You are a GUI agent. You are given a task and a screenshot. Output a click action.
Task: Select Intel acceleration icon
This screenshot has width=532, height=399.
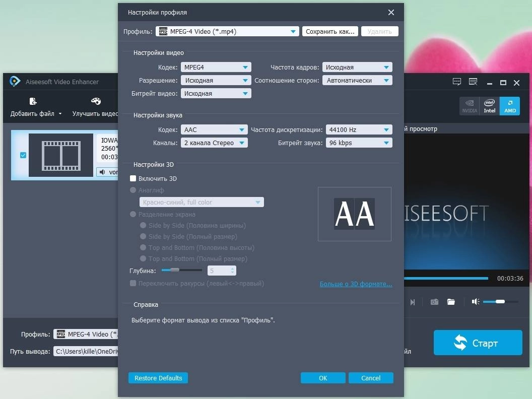489,106
